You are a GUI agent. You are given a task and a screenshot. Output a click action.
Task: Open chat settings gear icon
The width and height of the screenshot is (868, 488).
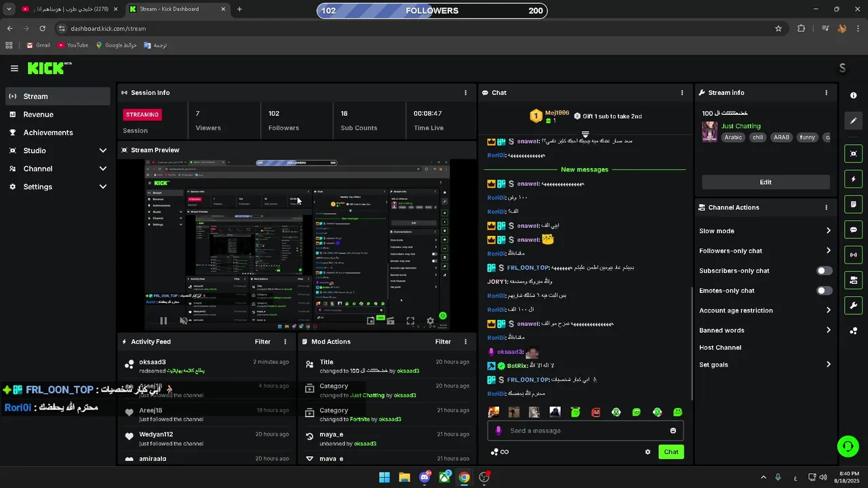point(648,452)
